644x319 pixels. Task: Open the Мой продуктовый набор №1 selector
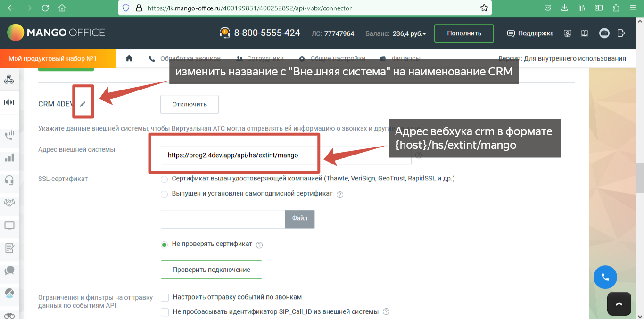58,58
